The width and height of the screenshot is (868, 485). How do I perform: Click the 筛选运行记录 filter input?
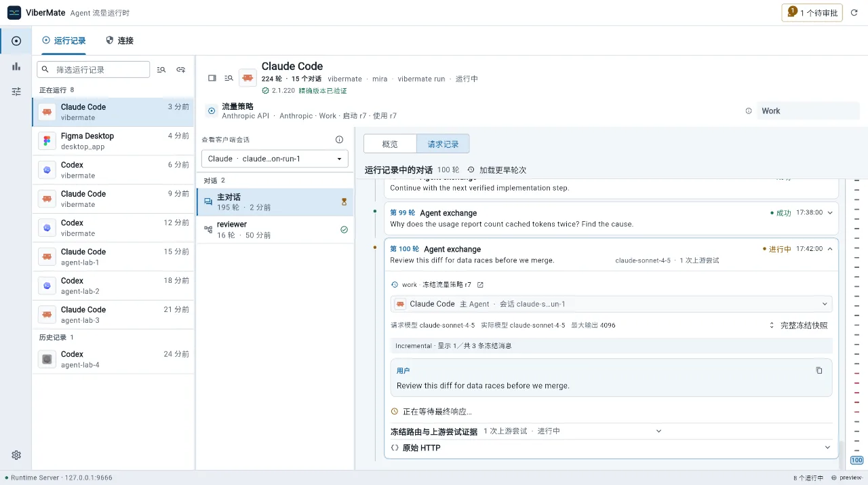pos(94,69)
